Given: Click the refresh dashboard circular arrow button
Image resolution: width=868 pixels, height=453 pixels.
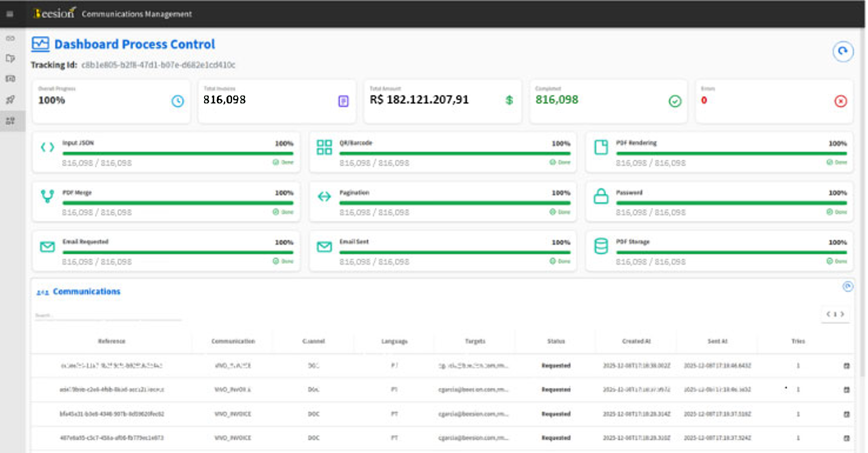Looking at the screenshot, I should [843, 51].
